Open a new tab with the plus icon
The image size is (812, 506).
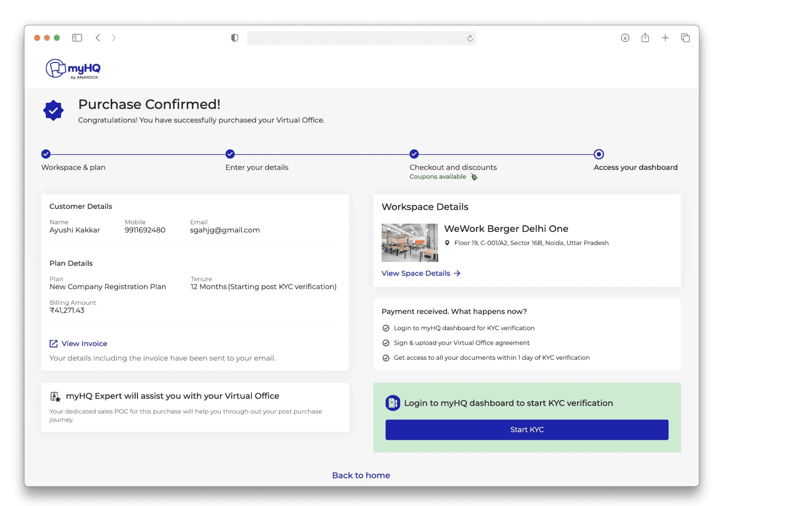[665, 38]
